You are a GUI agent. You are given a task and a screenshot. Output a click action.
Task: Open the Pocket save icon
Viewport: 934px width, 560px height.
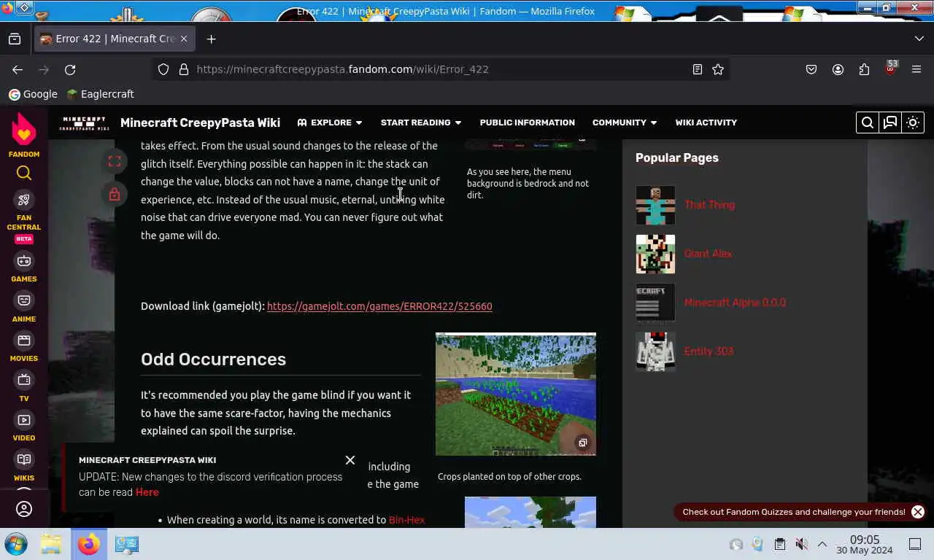pyautogui.click(x=811, y=69)
